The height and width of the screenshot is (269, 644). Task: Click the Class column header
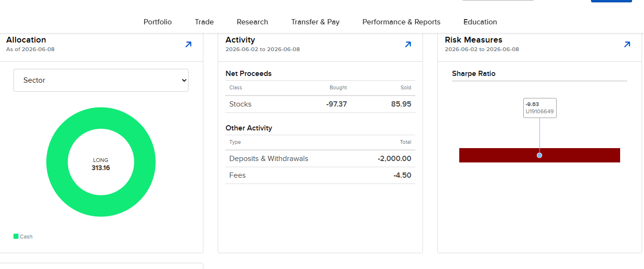click(x=235, y=87)
